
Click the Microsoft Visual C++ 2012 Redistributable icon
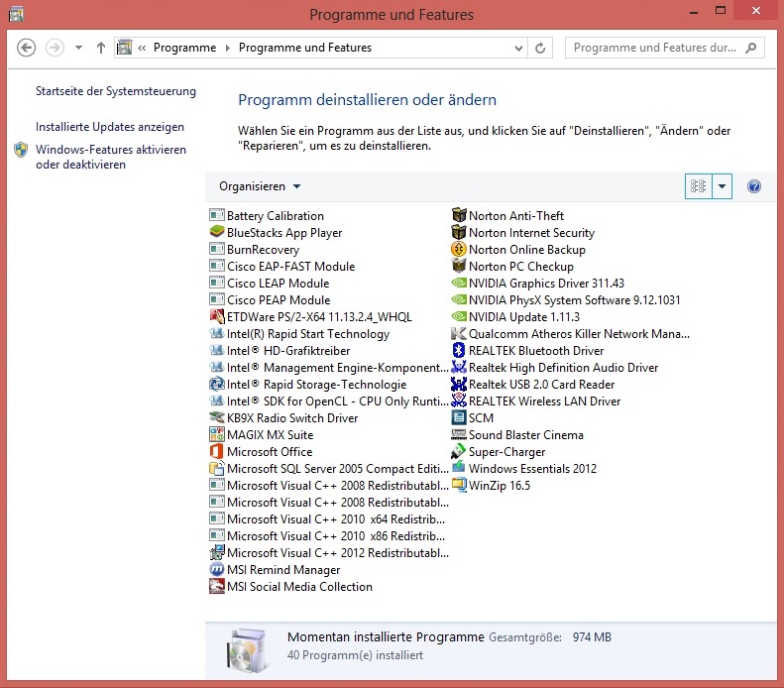click(216, 552)
